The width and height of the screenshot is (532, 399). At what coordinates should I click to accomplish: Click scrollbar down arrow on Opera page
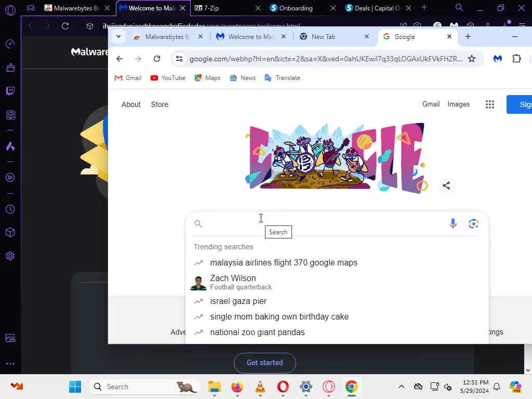point(528,370)
